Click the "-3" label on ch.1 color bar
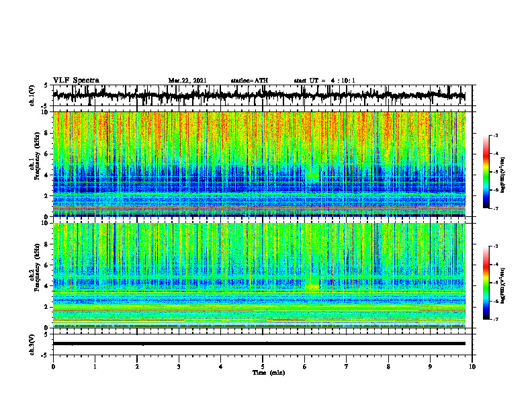 [495, 135]
